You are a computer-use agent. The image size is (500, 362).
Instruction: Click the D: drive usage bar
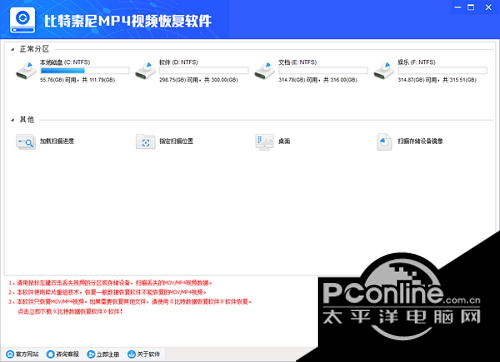(x=204, y=70)
